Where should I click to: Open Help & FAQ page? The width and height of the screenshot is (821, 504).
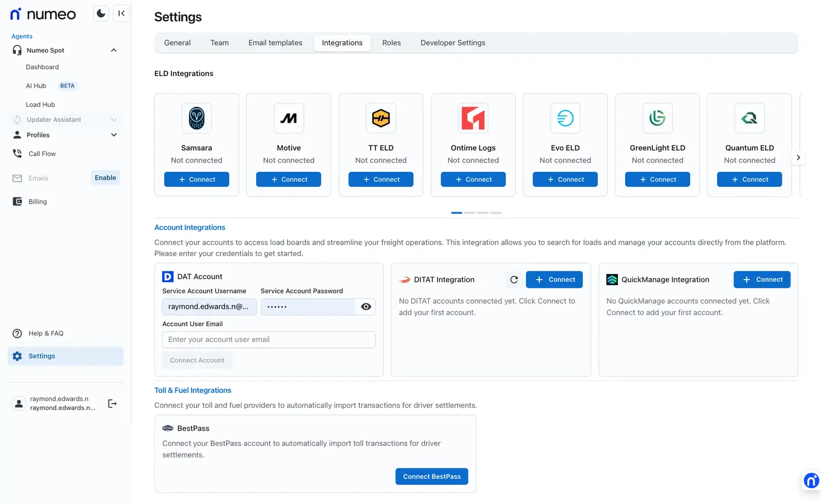coord(46,333)
